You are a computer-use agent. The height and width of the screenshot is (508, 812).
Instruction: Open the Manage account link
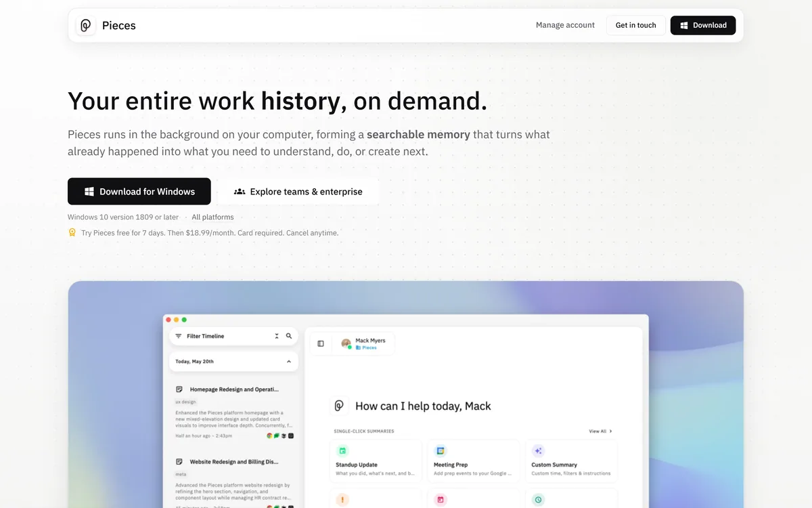[565, 25]
